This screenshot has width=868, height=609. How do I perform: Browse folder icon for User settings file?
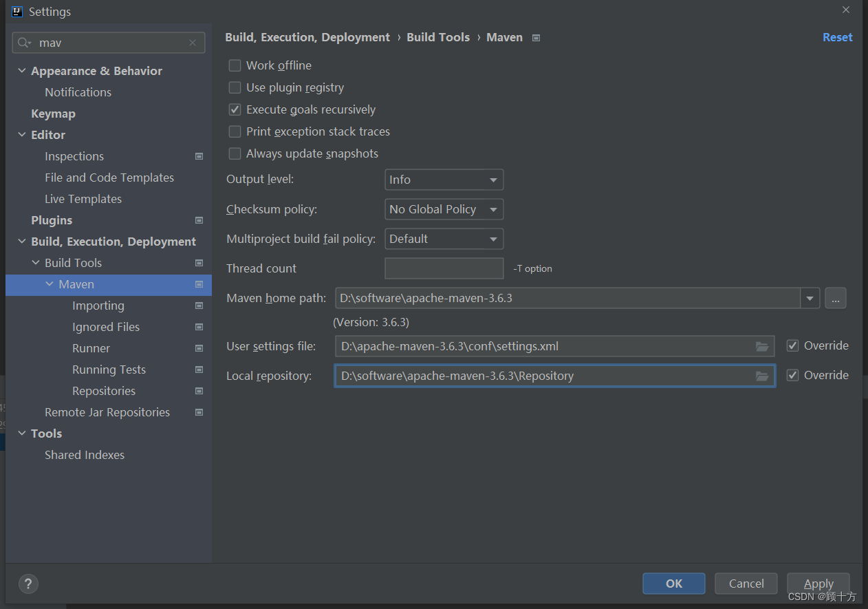point(762,346)
